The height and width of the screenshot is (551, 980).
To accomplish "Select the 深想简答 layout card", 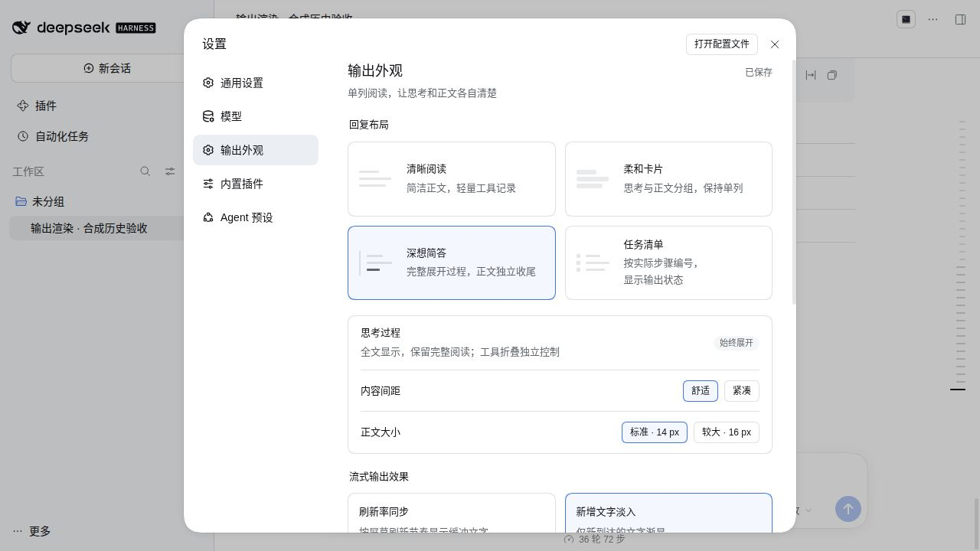I will (x=452, y=262).
